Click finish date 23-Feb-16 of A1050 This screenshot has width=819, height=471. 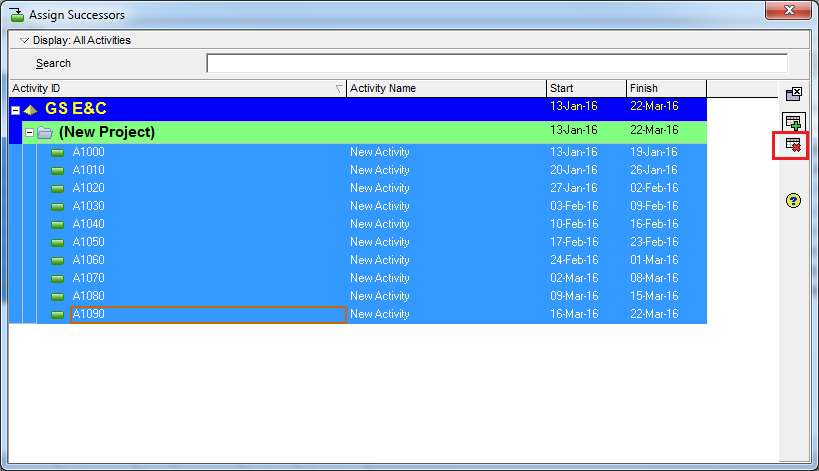pyautogui.click(x=654, y=242)
